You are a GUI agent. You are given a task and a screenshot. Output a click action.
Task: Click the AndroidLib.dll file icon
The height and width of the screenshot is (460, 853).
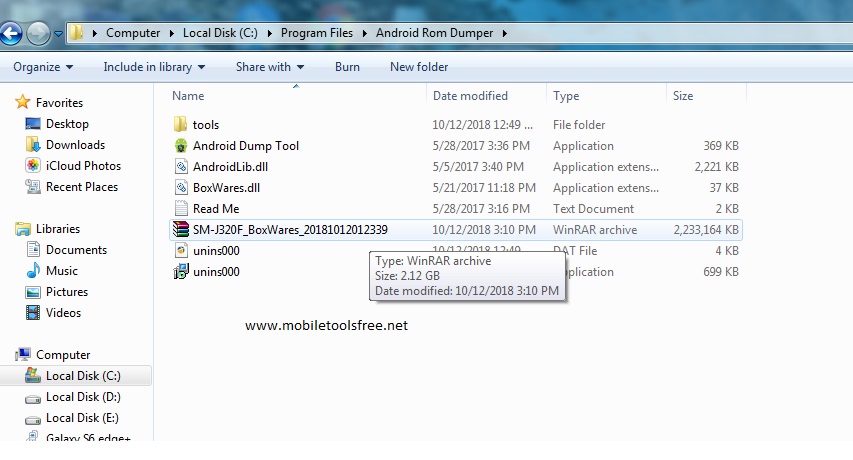[x=181, y=166]
